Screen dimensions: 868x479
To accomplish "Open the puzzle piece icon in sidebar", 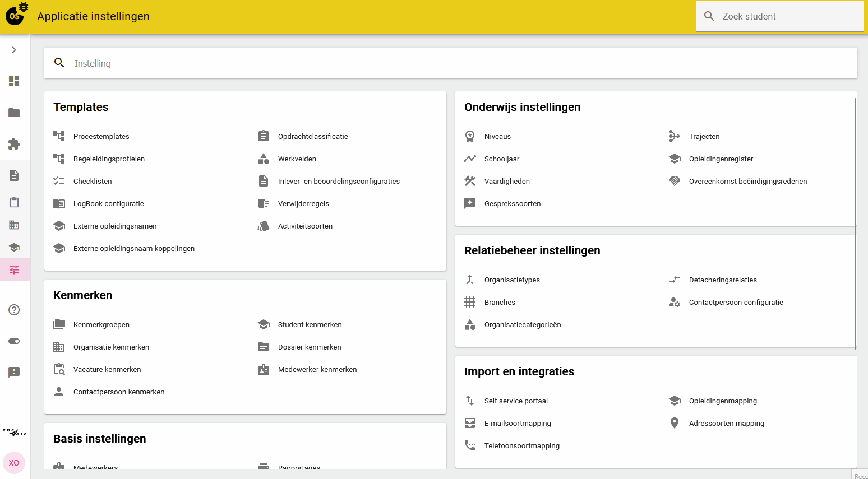I will 14,144.
